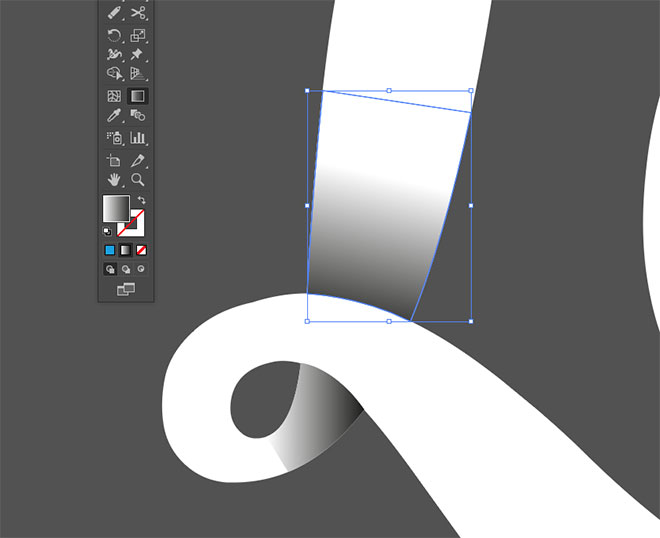Image resolution: width=660 pixels, height=538 pixels.
Task: Select the Shape Builder tool
Action: click(114, 74)
